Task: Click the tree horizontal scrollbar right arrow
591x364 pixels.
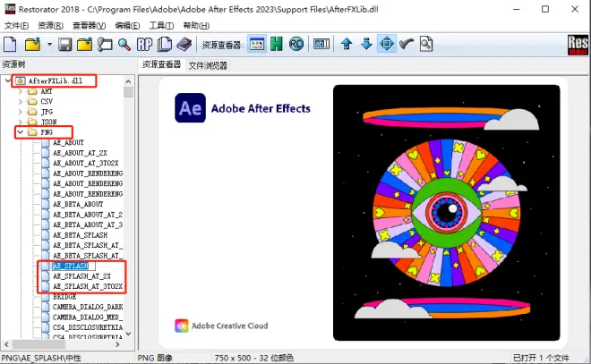Action: pyautogui.click(x=117, y=344)
